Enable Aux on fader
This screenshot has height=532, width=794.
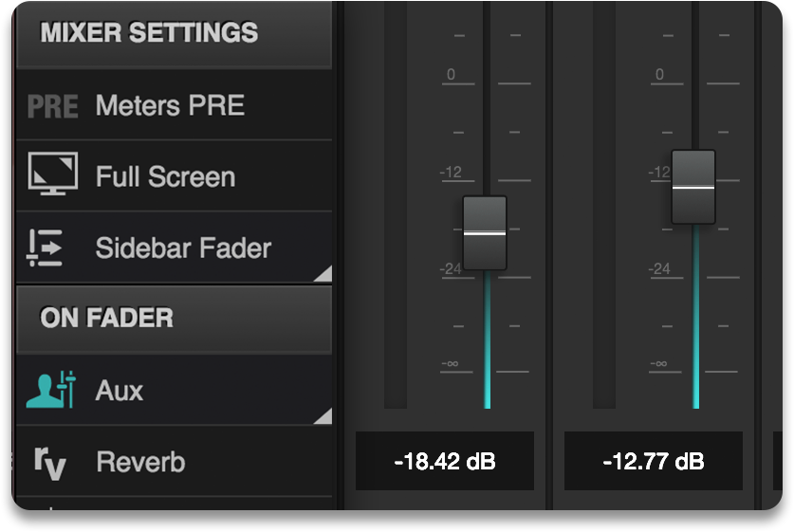[120, 390]
